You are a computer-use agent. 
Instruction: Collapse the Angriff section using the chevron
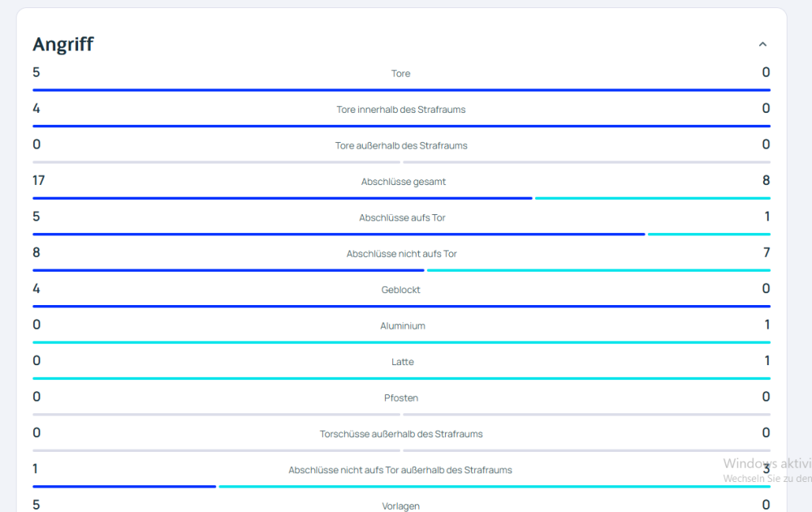(762, 45)
